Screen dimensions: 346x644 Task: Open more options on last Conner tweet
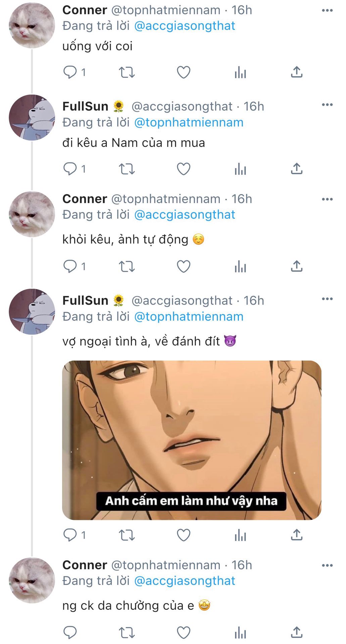pyautogui.click(x=327, y=566)
